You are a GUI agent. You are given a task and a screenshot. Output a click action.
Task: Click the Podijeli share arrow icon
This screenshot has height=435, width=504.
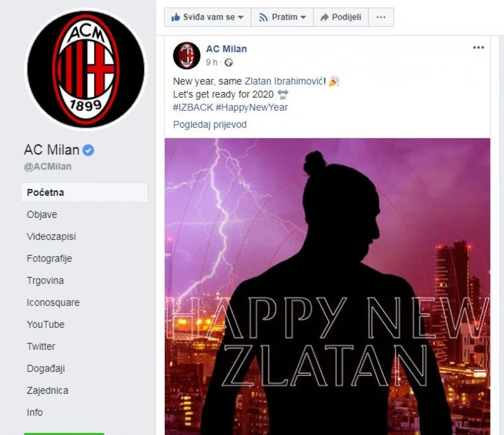(x=325, y=17)
